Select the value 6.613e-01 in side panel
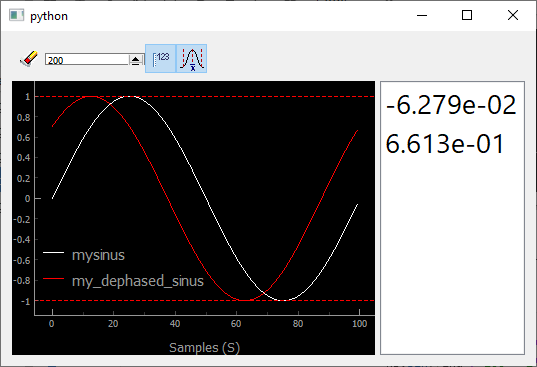 coord(445,144)
